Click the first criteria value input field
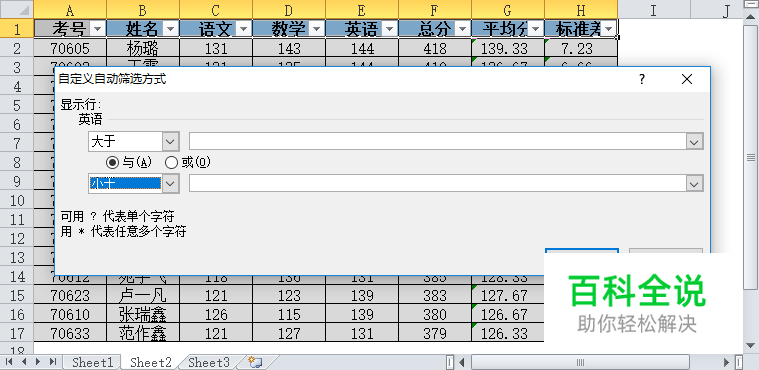Screen dimensions: 759x370 pyautogui.click(x=438, y=141)
